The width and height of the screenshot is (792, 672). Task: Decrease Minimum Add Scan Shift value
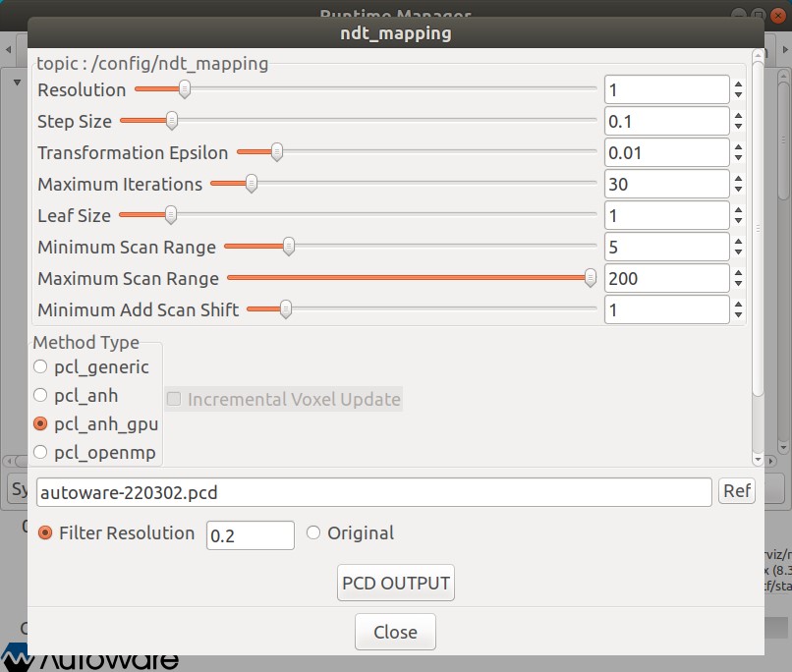[739, 313]
